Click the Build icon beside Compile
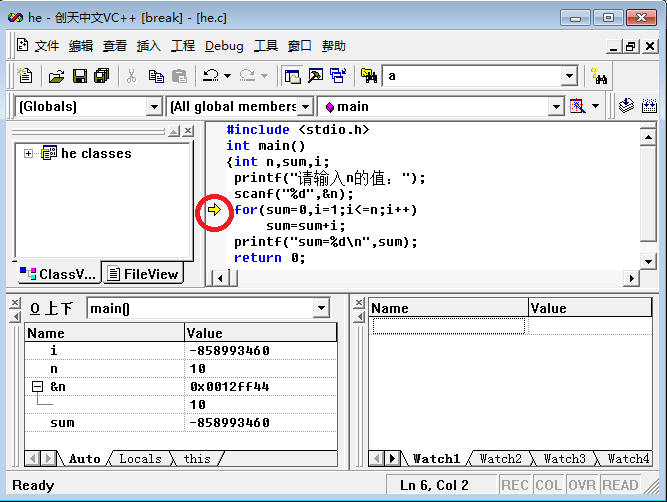The image size is (667, 502). click(649, 106)
